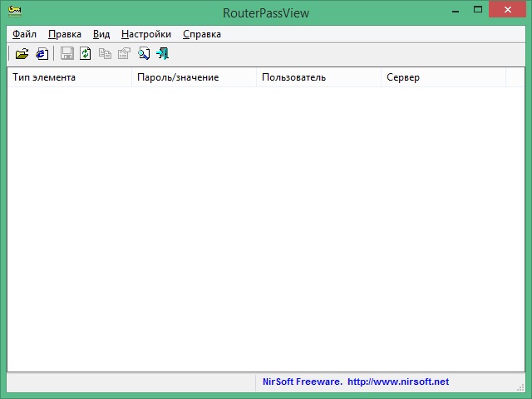532x399 pixels.
Task: Open router file via folder icon
Action: tap(22, 54)
